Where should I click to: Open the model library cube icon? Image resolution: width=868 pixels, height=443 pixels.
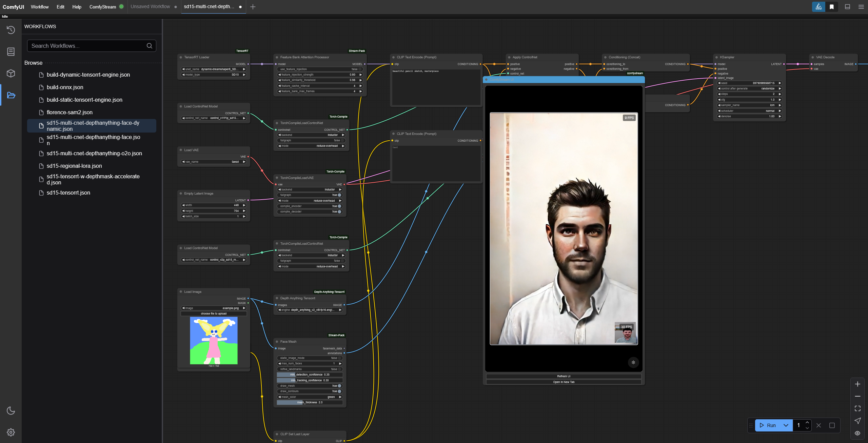pos(11,73)
